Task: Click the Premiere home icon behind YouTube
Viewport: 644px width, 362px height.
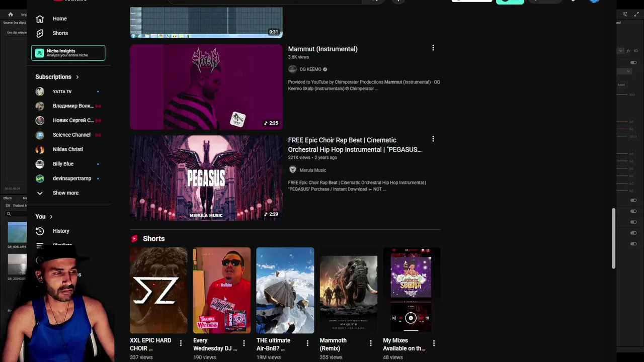Action: click(11, 15)
